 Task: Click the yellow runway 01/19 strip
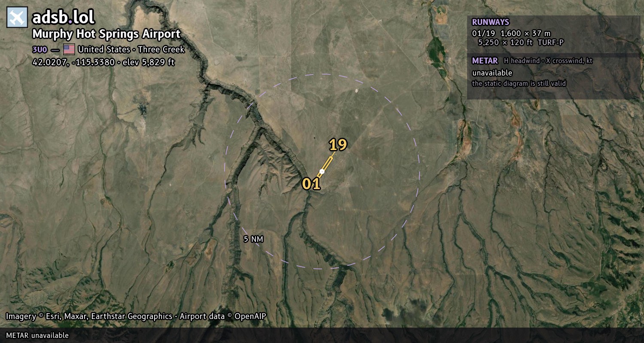(325, 167)
